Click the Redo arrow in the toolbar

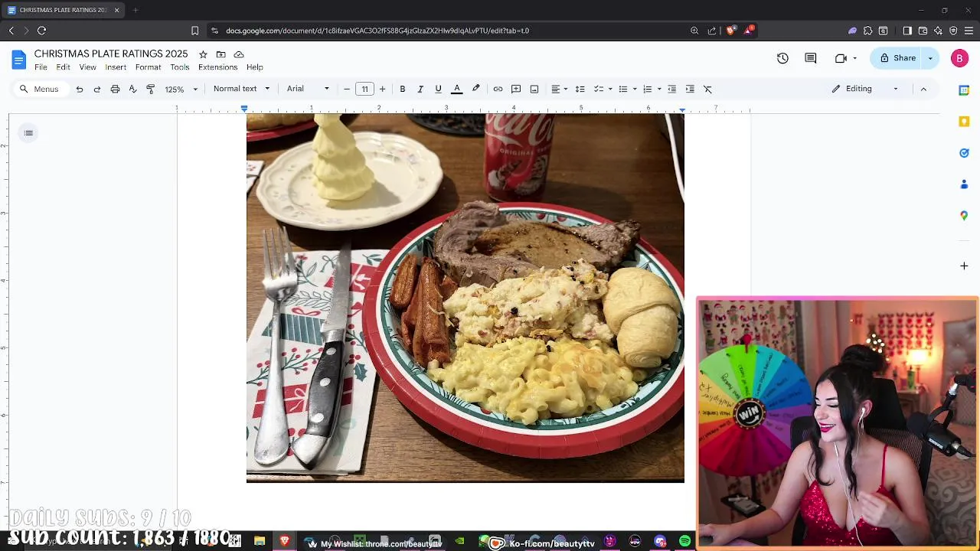pyautogui.click(x=97, y=89)
